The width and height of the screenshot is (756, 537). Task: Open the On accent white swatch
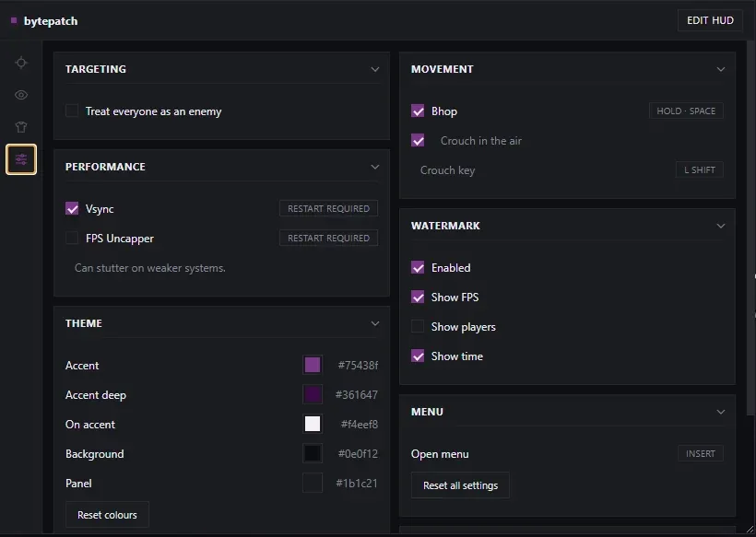[x=313, y=424]
